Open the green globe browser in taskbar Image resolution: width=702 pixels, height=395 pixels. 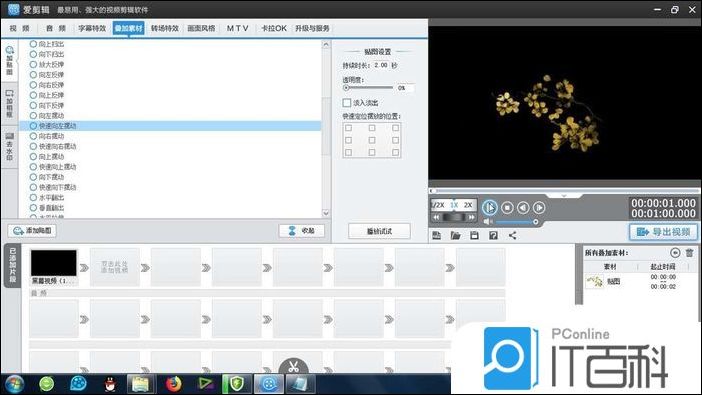[47, 384]
